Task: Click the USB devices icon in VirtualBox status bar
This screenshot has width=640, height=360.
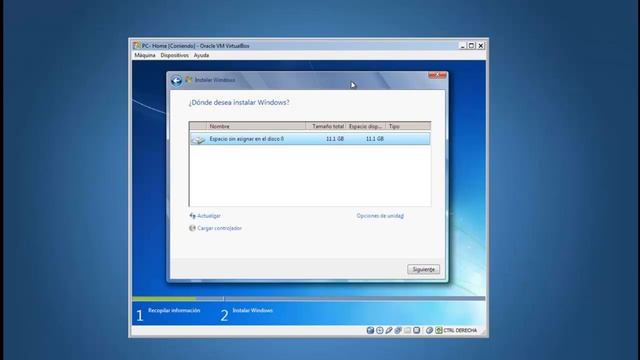Action: pyautogui.click(x=389, y=330)
